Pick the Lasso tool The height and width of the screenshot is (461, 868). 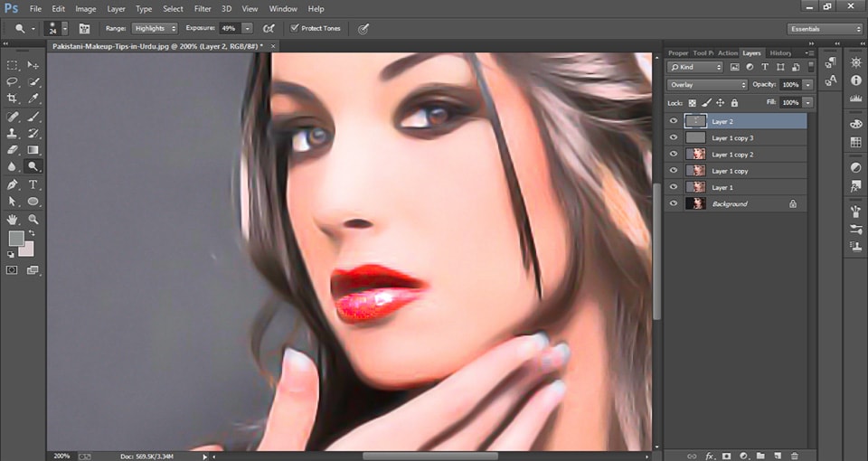pyautogui.click(x=13, y=81)
